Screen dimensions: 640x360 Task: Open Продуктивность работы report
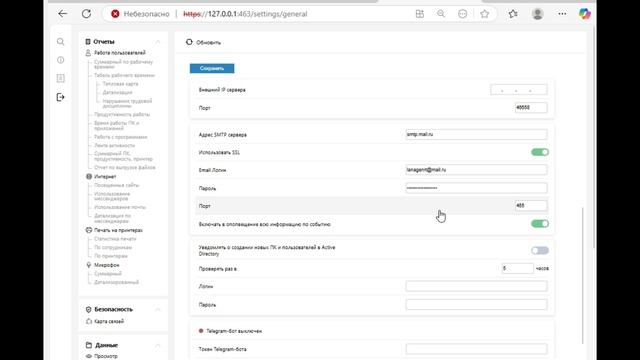(122, 114)
